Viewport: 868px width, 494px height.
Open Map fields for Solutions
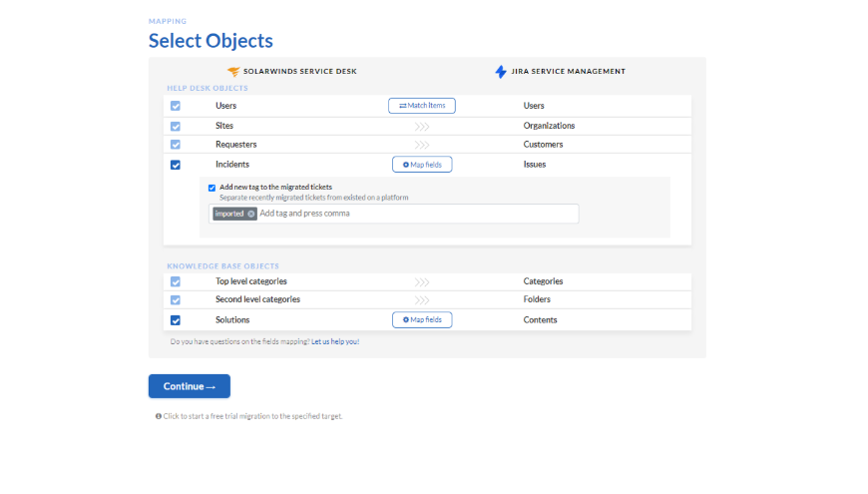coord(422,320)
